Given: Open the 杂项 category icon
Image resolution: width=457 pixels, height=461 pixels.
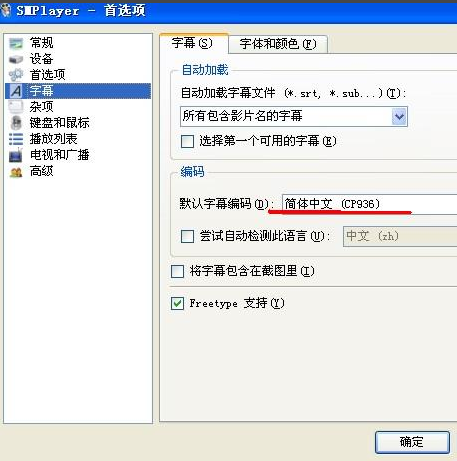Looking at the screenshot, I should [x=16, y=107].
